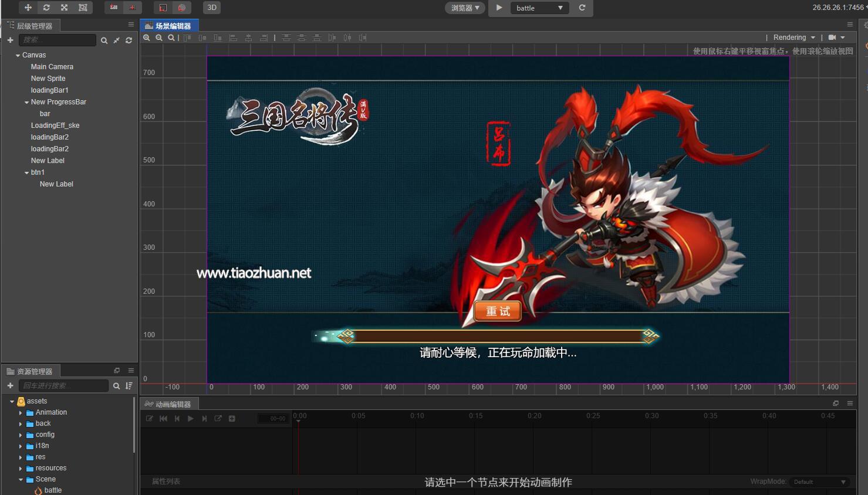
Task: Click the scene zoom-in magnifier
Action: (147, 38)
